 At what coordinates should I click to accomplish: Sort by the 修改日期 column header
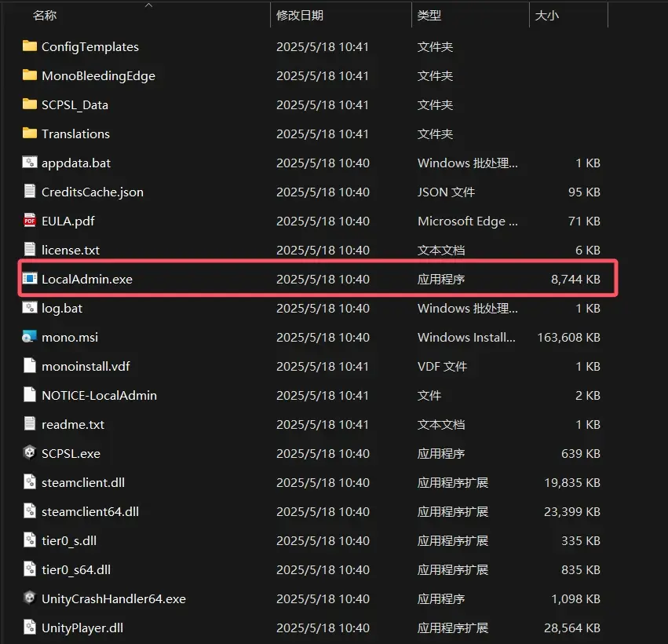pos(300,16)
